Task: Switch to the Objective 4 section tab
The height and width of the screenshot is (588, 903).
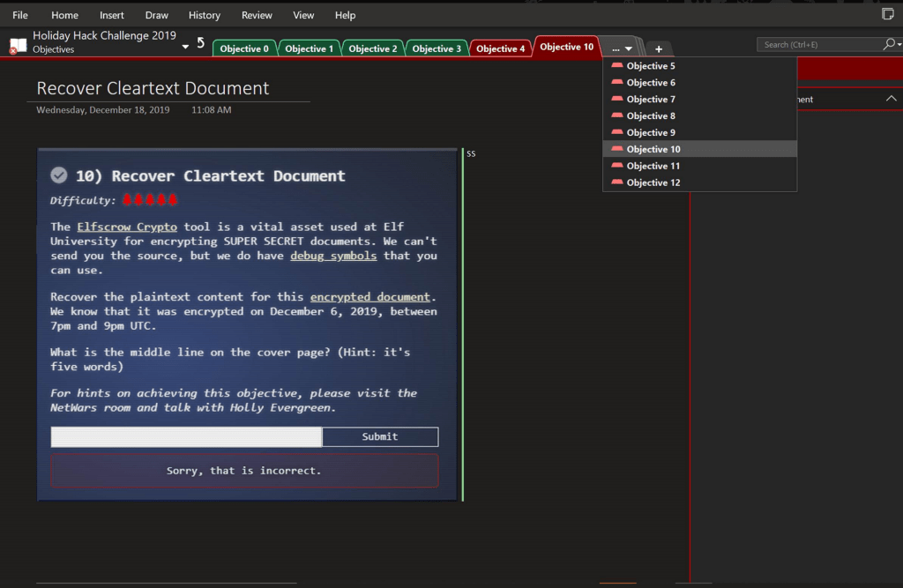Action: point(500,48)
